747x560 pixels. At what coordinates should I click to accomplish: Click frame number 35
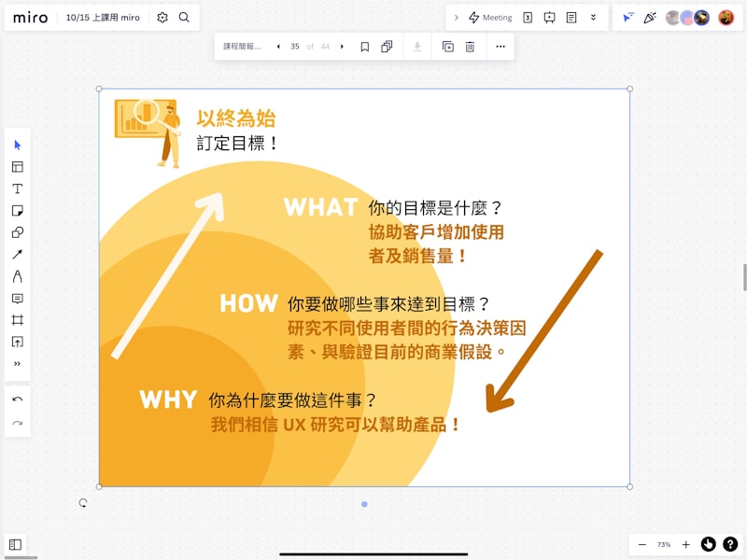click(295, 46)
